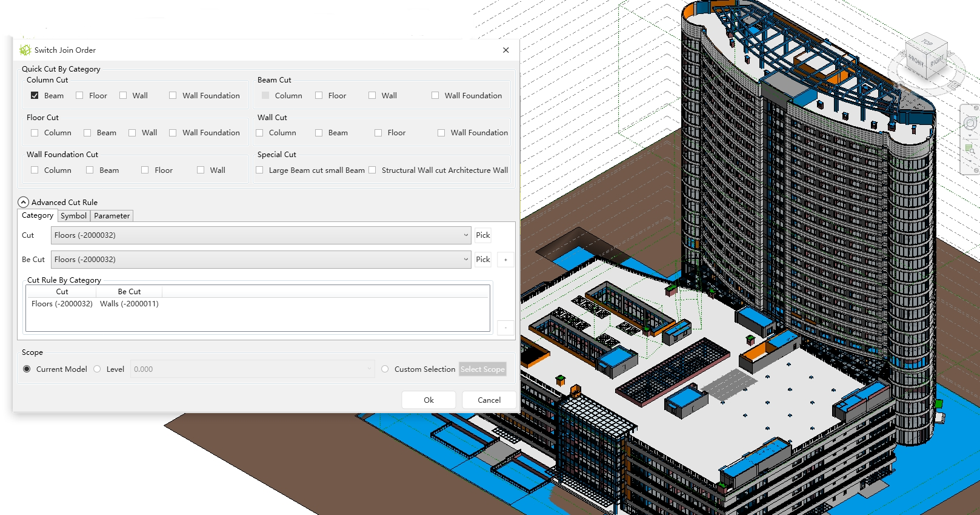Add cut rule with the plus button

coord(505,260)
